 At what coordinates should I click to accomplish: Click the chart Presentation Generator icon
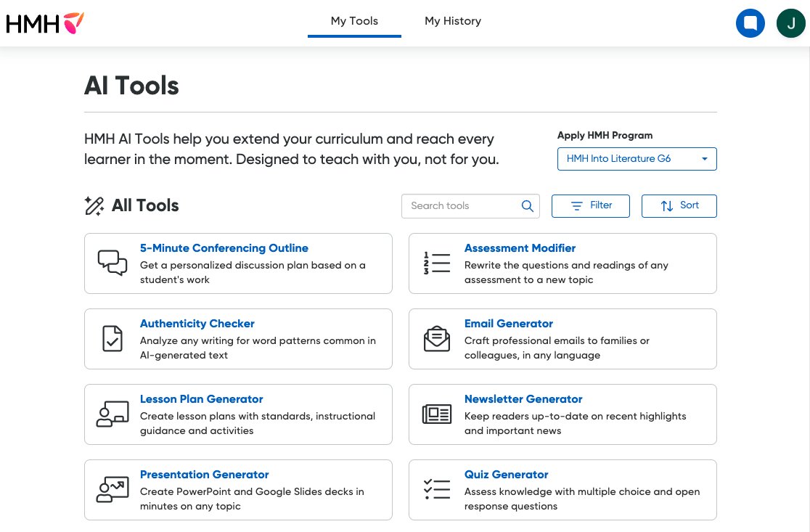tap(112, 490)
